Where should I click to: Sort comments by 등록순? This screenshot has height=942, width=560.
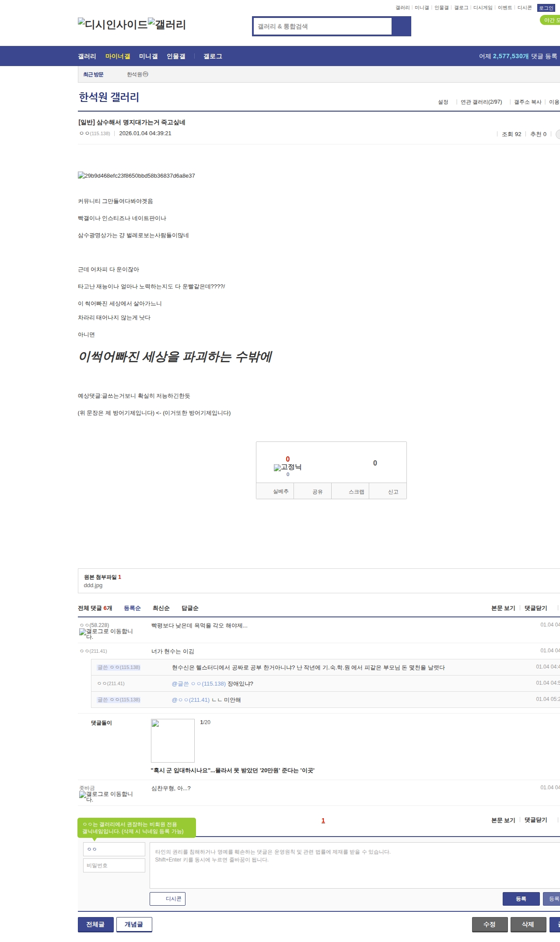coord(132,608)
